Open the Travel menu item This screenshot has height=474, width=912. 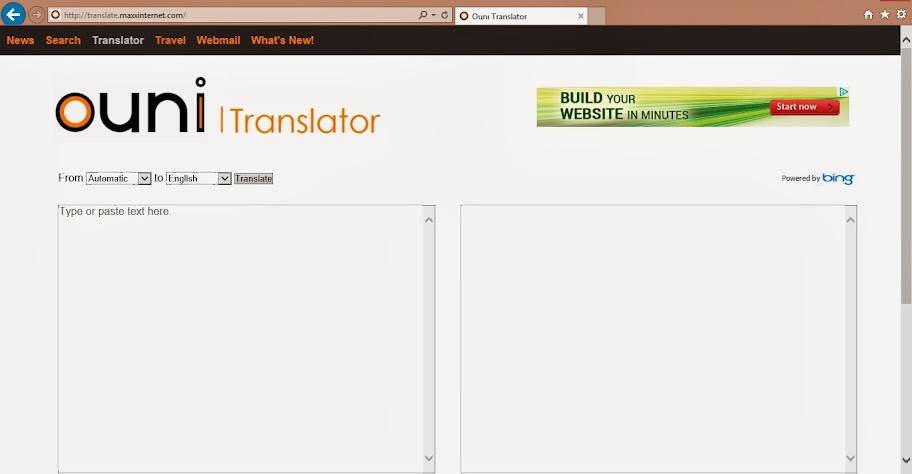[x=170, y=40]
